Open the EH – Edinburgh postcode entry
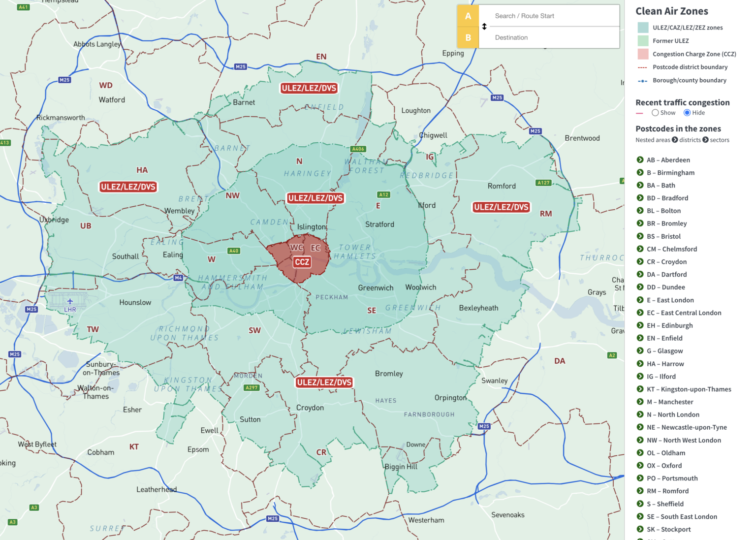 coord(669,325)
